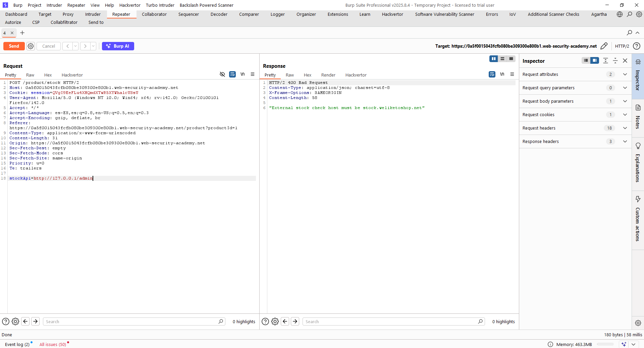Image resolution: width=644 pixels, height=348 pixels.
Task: Toggle line wrap icon in Request panel
Action: 232,74
